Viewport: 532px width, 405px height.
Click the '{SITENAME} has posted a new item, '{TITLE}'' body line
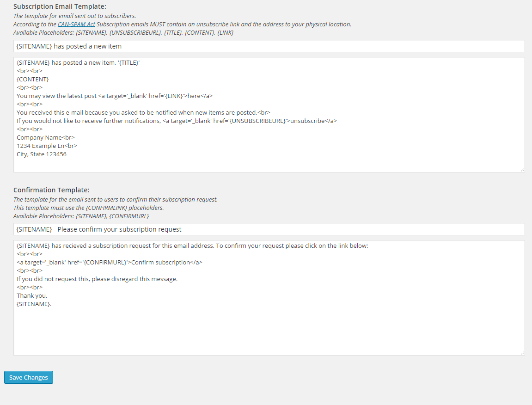pyautogui.click(x=78, y=63)
